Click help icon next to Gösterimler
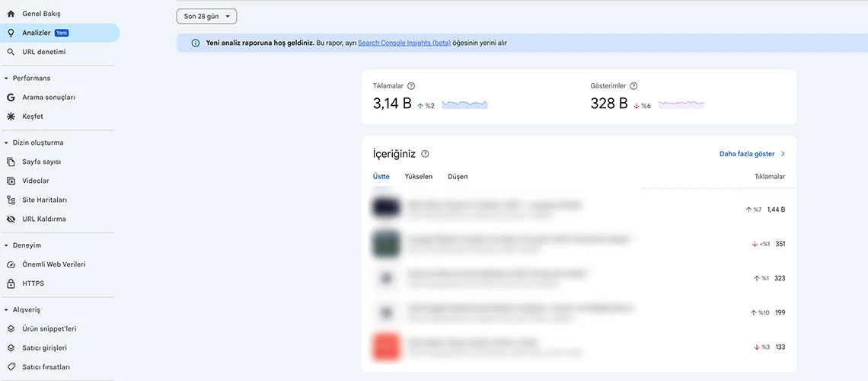Screen dimensions: 868x381 [x=633, y=86]
